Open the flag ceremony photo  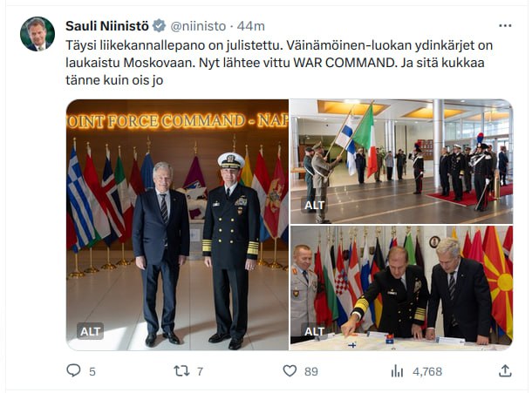(402, 161)
